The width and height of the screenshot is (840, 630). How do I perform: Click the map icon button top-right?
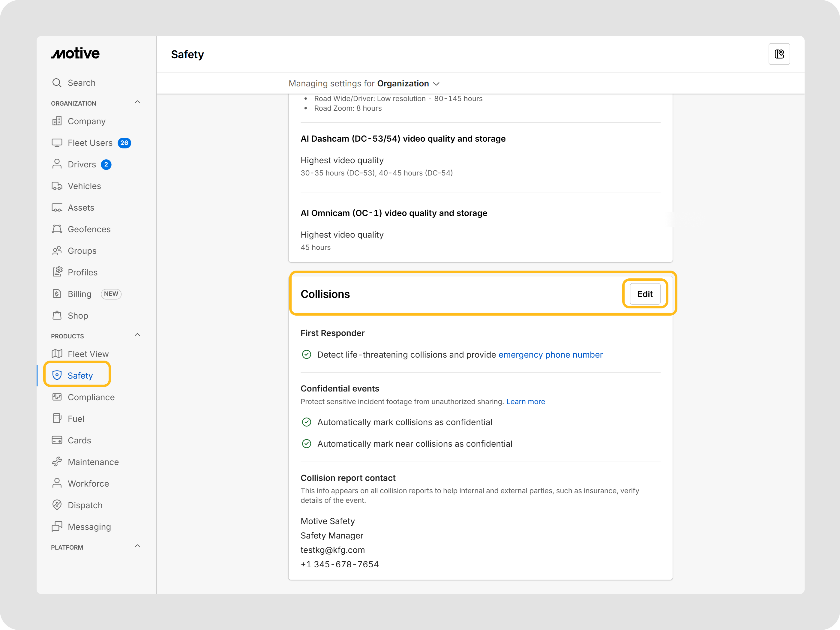coord(779,54)
